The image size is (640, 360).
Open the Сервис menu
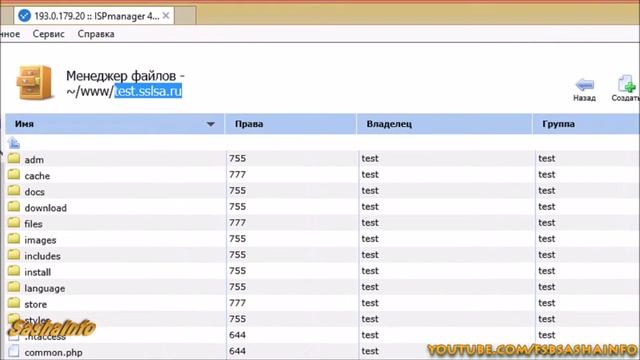pyautogui.click(x=49, y=34)
